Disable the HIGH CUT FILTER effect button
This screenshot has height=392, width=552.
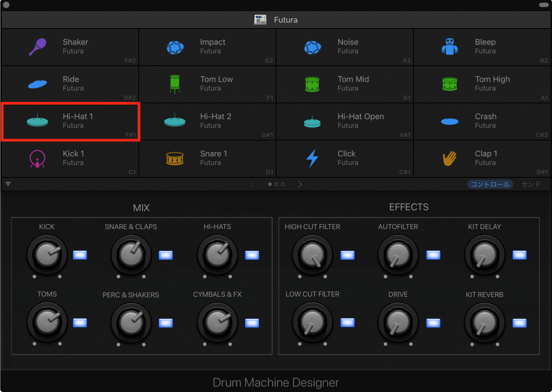347,255
